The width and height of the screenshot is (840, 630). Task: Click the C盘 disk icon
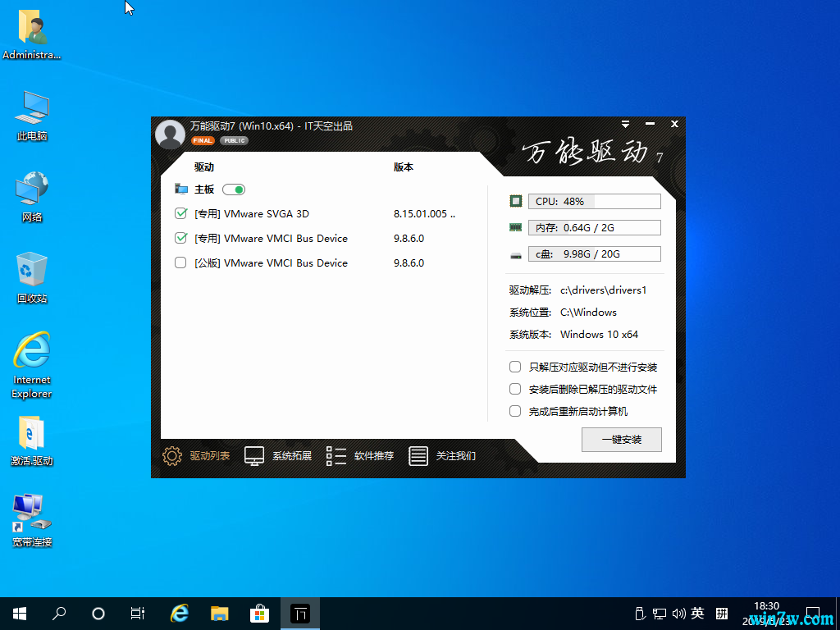pyautogui.click(x=515, y=256)
